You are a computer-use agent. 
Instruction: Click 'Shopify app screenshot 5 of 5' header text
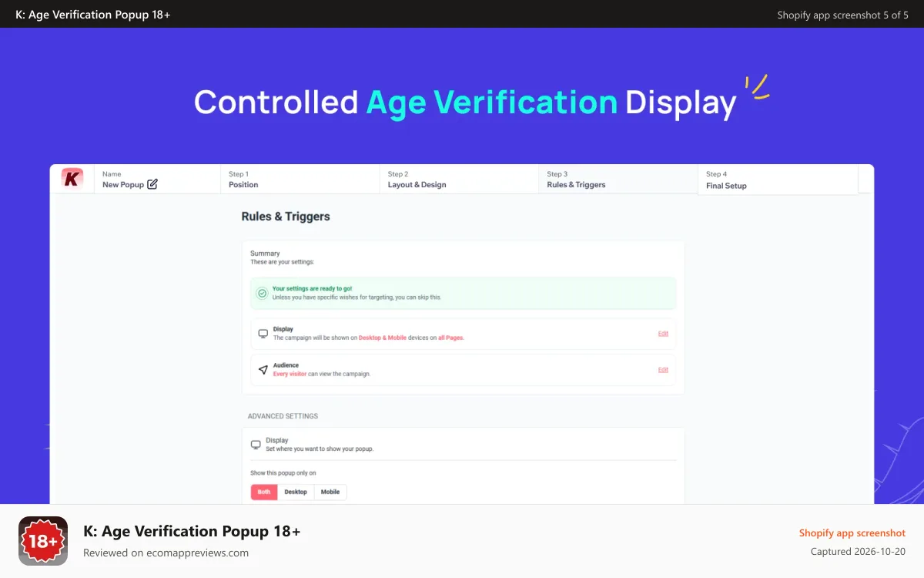click(x=842, y=15)
